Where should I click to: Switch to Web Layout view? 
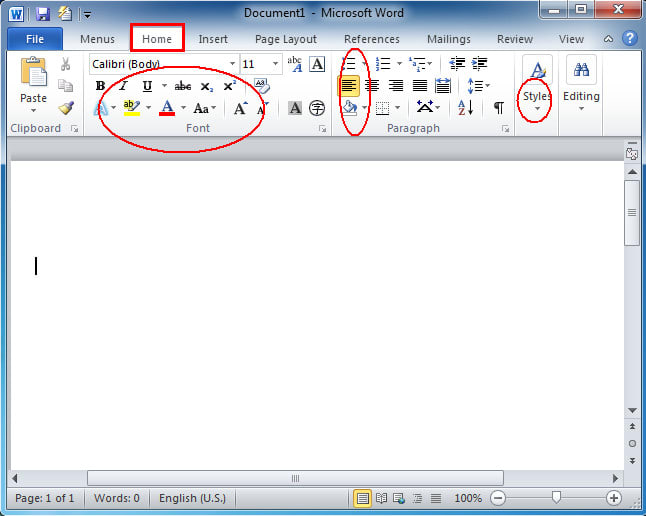399,498
